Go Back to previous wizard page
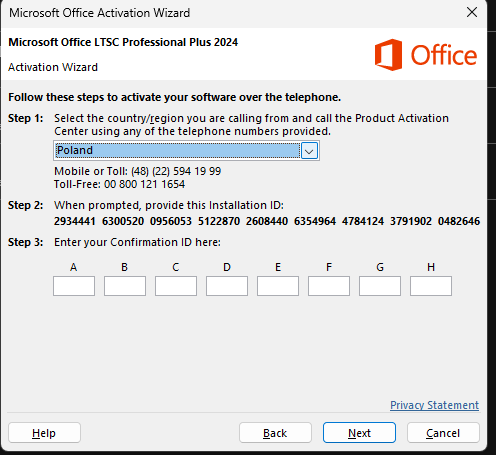The height and width of the screenshot is (455, 496). tap(275, 433)
